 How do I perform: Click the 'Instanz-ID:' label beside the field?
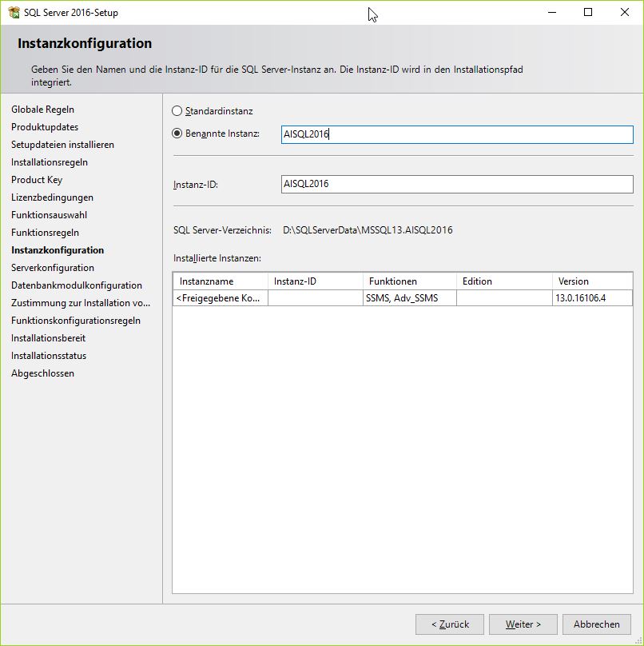click(196, 185)
